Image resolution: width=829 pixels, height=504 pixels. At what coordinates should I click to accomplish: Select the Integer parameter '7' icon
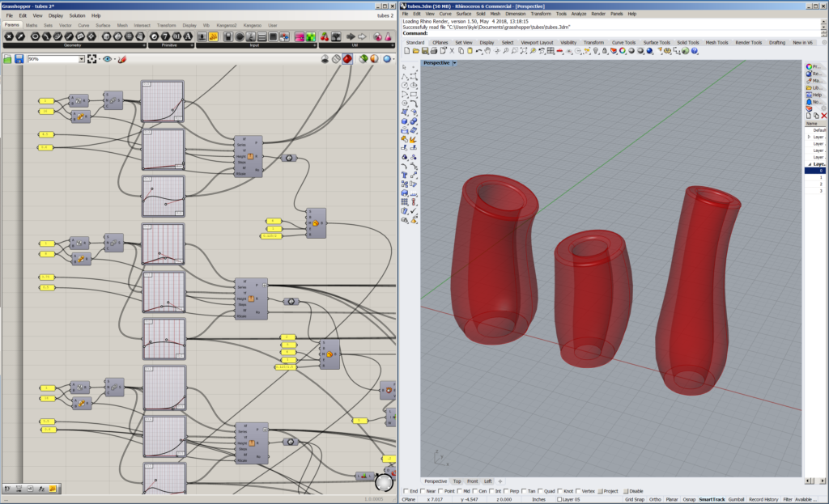click(x=165, y=36)
